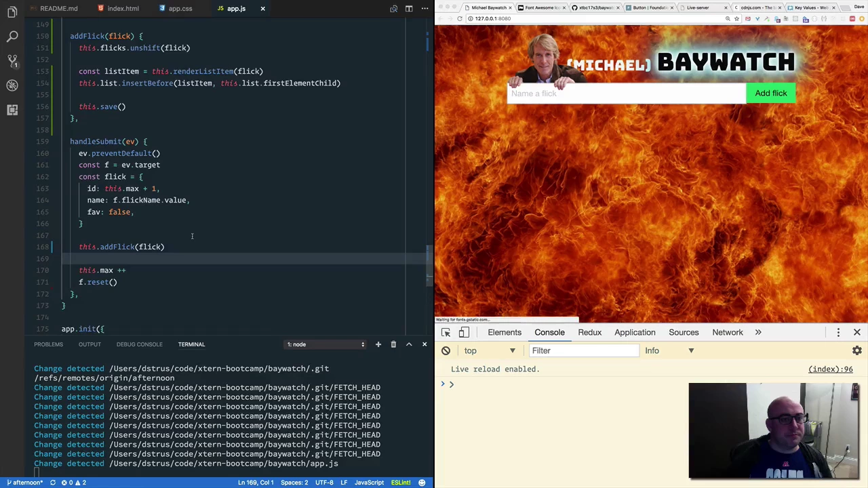Open console settings gear icon
This screenshot has width=868, height=488.
(x=857, y=350)
